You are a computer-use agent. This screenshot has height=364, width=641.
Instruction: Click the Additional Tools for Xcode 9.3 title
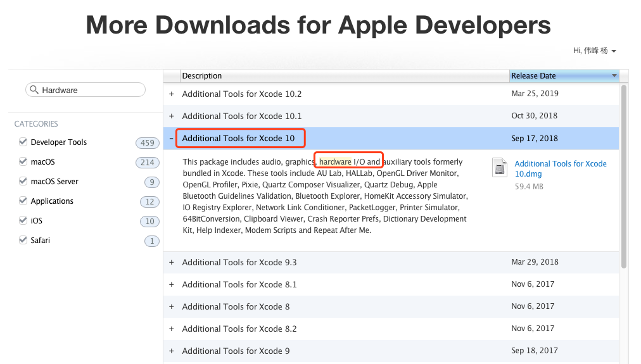tap(239, 262)
